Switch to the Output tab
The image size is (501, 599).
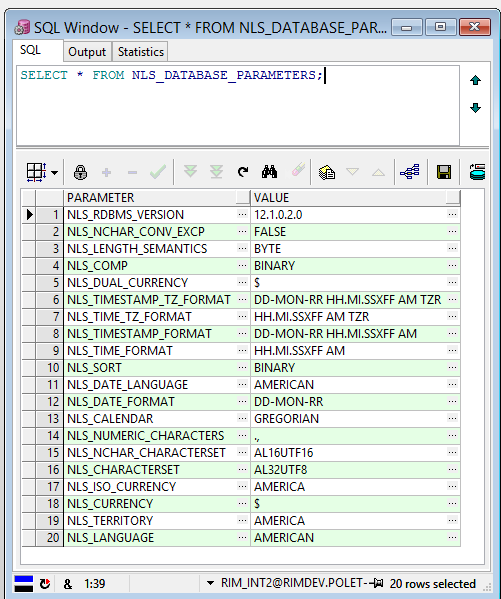87,52
